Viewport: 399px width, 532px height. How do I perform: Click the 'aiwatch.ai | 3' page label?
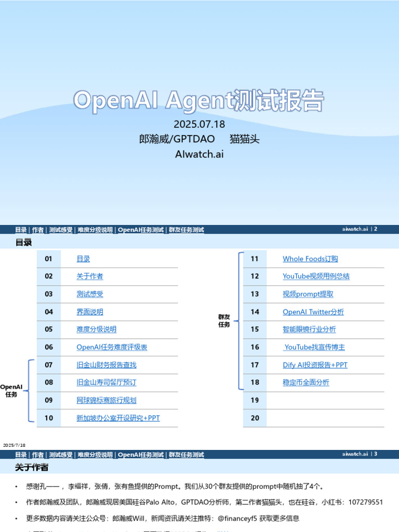pyautogui.click(x=360, y=454)
